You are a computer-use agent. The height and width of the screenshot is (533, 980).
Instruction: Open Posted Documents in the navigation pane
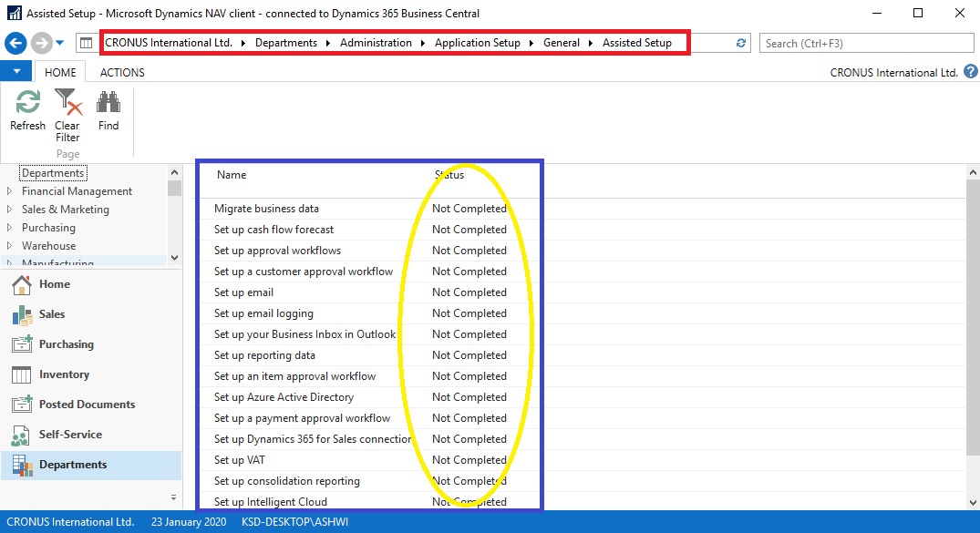point(87,405)
